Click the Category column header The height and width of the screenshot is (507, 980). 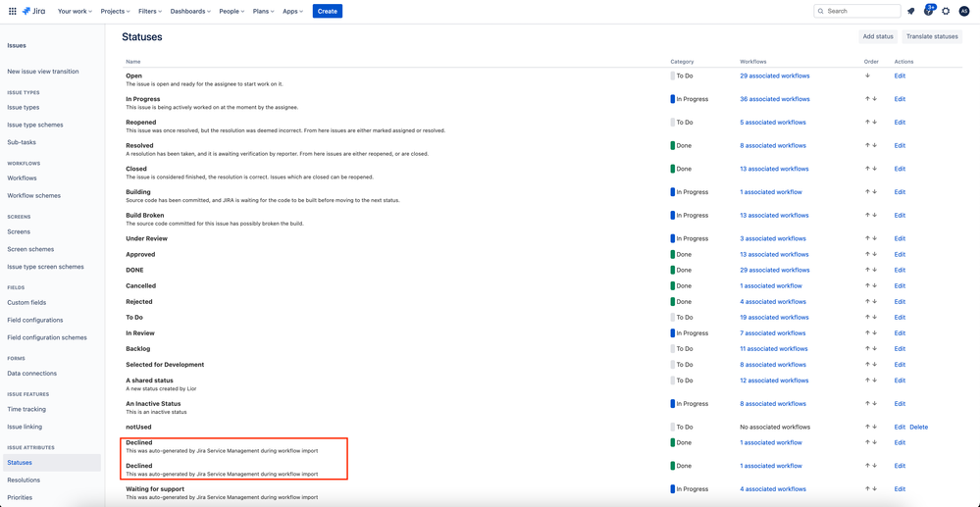pyautogui.click(x=682, y=61)
